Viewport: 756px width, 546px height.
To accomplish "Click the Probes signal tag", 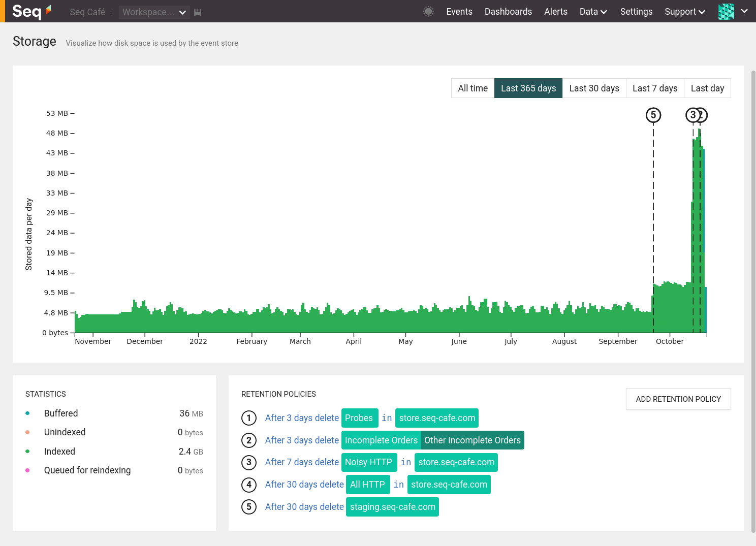I will pyautogui.click(x=360, y=418).
